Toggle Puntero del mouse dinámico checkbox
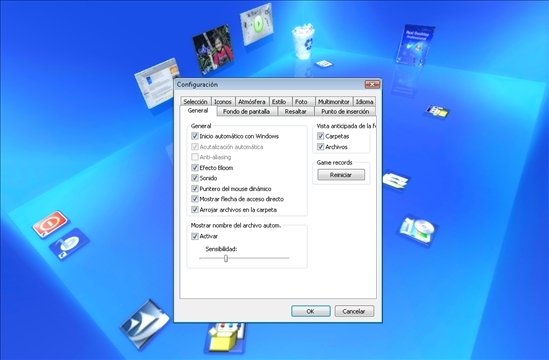 point(195,188)
